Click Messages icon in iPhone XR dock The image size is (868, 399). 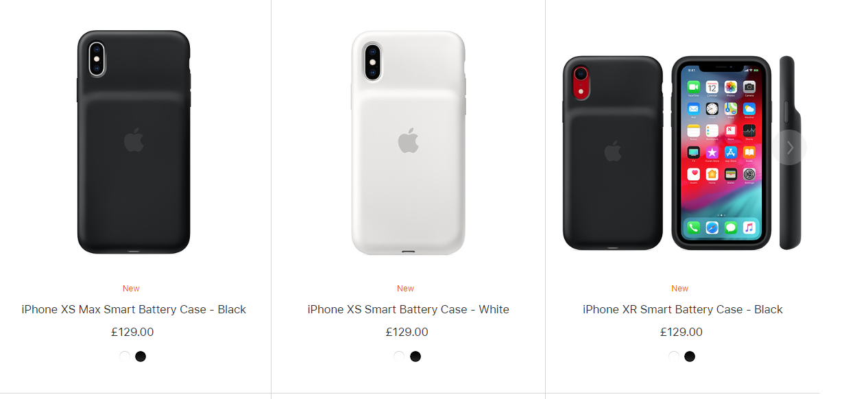731,227
